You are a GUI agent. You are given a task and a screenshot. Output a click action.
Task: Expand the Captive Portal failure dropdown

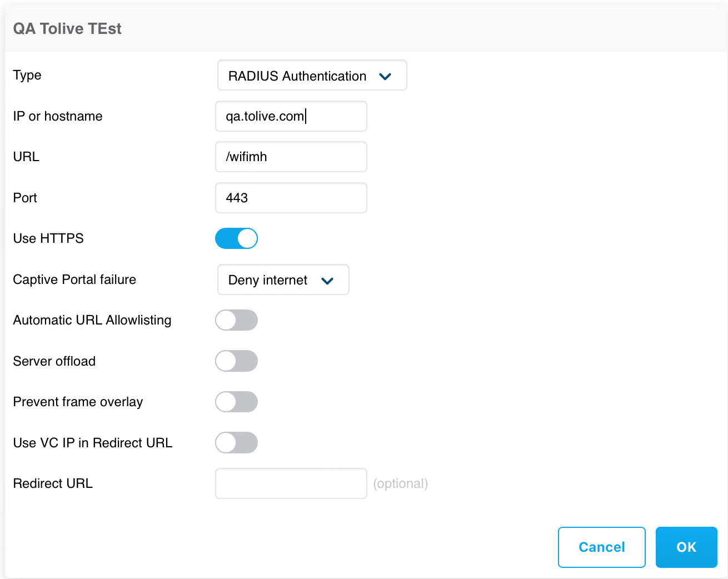click(x=283, y=279)
